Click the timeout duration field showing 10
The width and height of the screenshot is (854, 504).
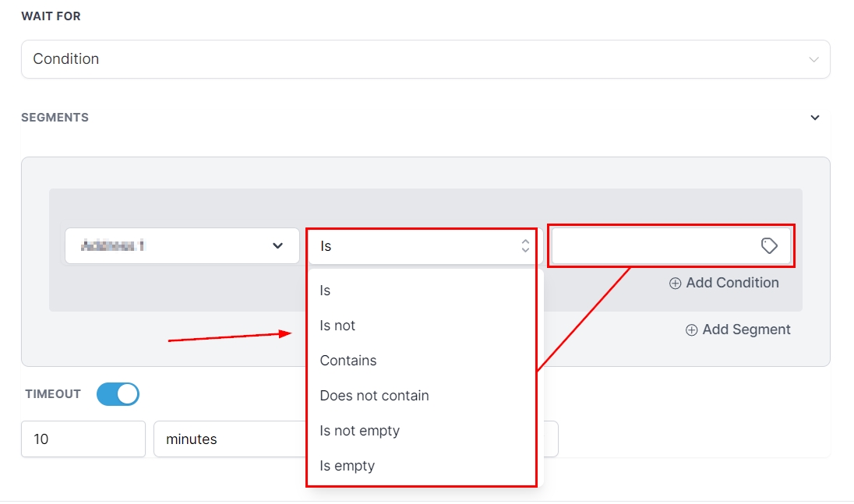tap(83, 439)
